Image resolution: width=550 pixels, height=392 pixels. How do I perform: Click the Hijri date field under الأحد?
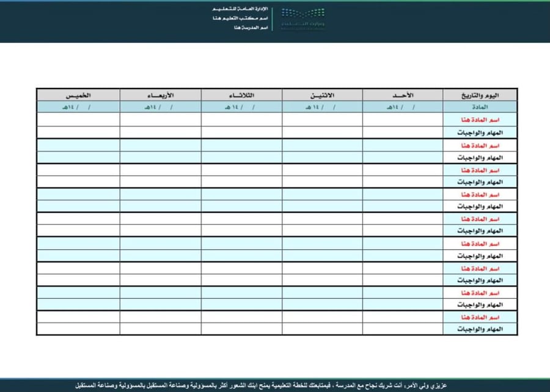click(x=403, y=107)
